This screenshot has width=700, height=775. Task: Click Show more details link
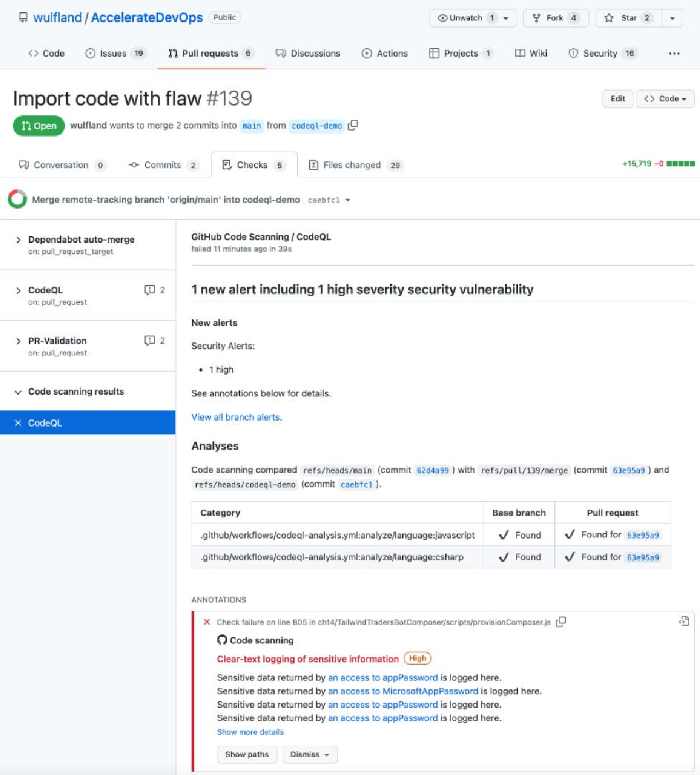tap(250, 732)
